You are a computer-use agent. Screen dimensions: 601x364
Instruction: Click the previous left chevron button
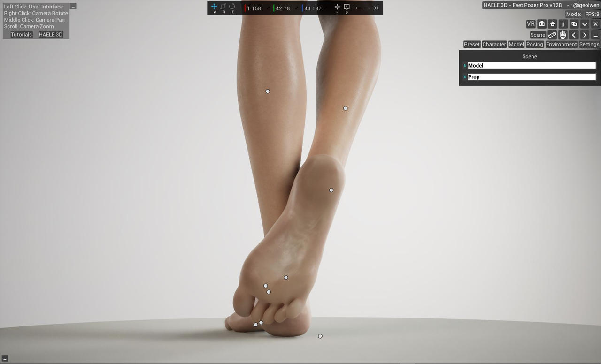(x=574, y=35)
